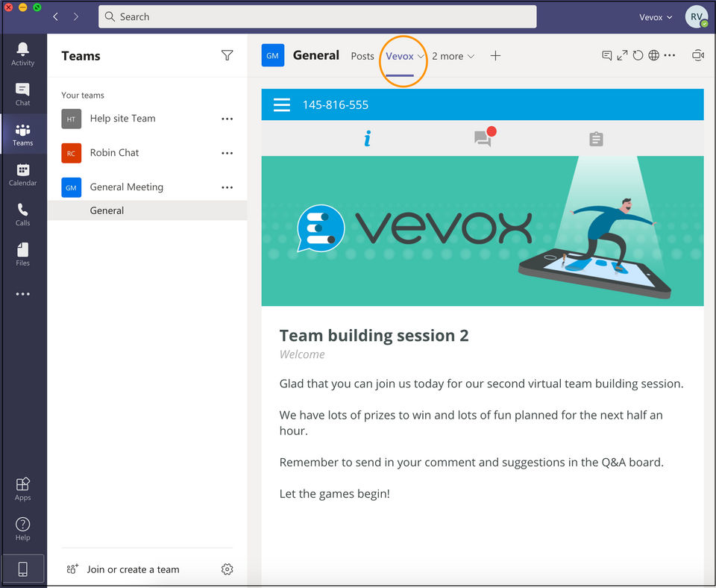Open more options for Robin Chat
Screen dimensions: 716x588
[x=227, y=153]
